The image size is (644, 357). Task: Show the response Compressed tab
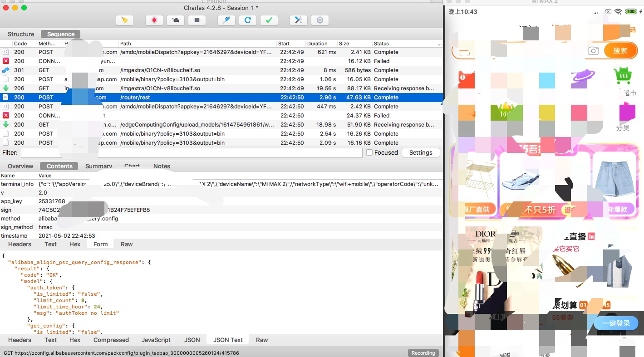coord(111,340)
